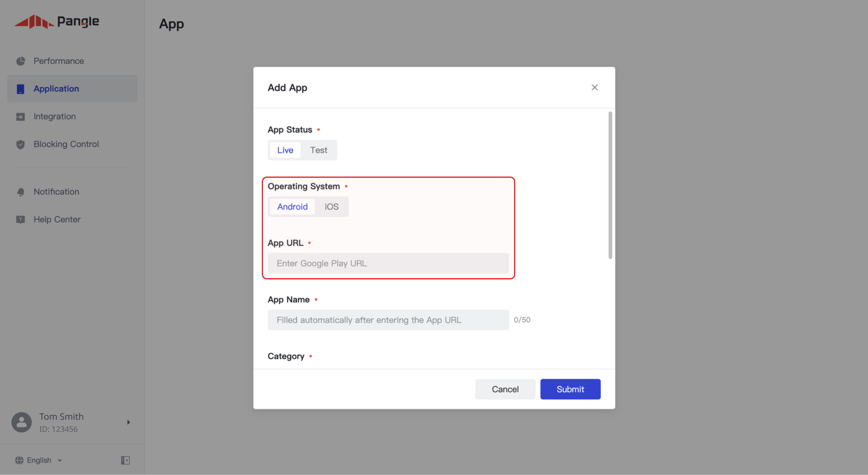The width and height of the screenshot is (868, 475).
Task: Click the App page heading
Action: (172, 24)
